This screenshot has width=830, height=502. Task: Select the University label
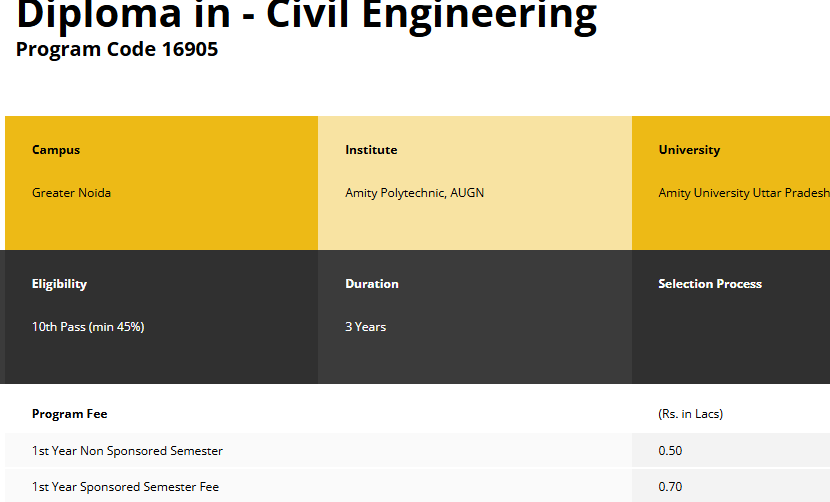tap(689, 150)
